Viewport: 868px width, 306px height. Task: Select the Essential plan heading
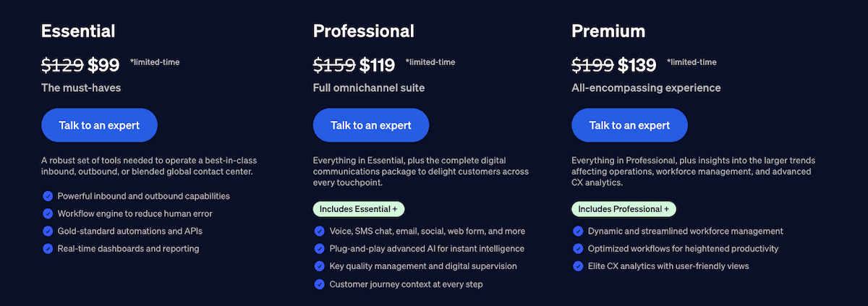click(x=78, y=31)
